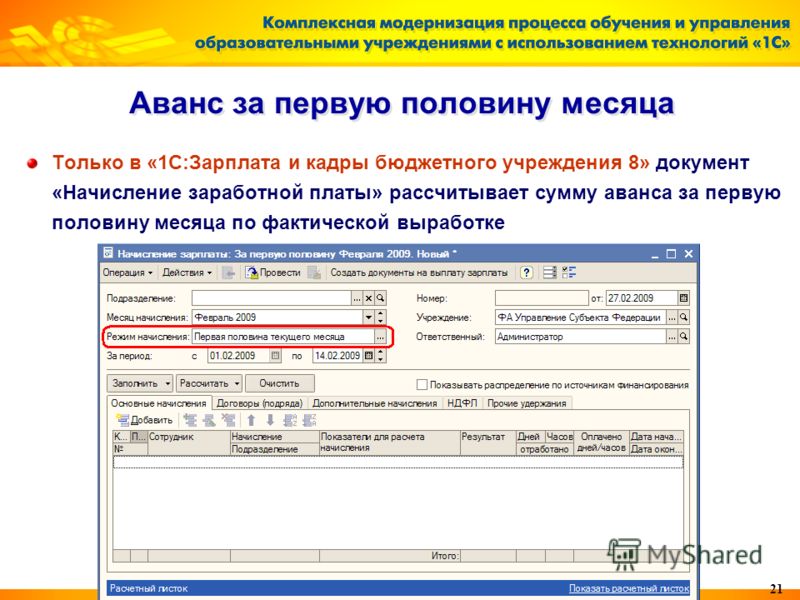Open Ответственный with the magnifier icon
Screen dimensions: 800x600
click(x=684, y=337)
